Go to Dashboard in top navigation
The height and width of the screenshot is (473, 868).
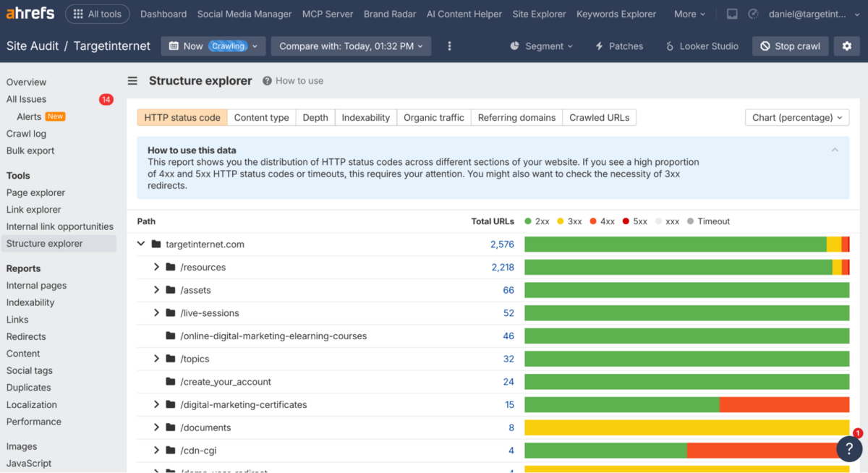(163, 14)
